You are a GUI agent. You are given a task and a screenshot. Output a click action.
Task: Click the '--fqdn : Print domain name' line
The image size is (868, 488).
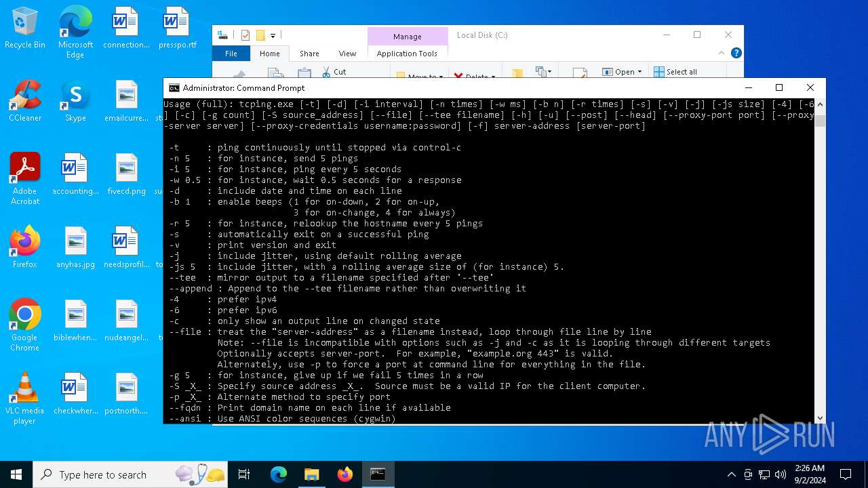[x=310, y=408]
